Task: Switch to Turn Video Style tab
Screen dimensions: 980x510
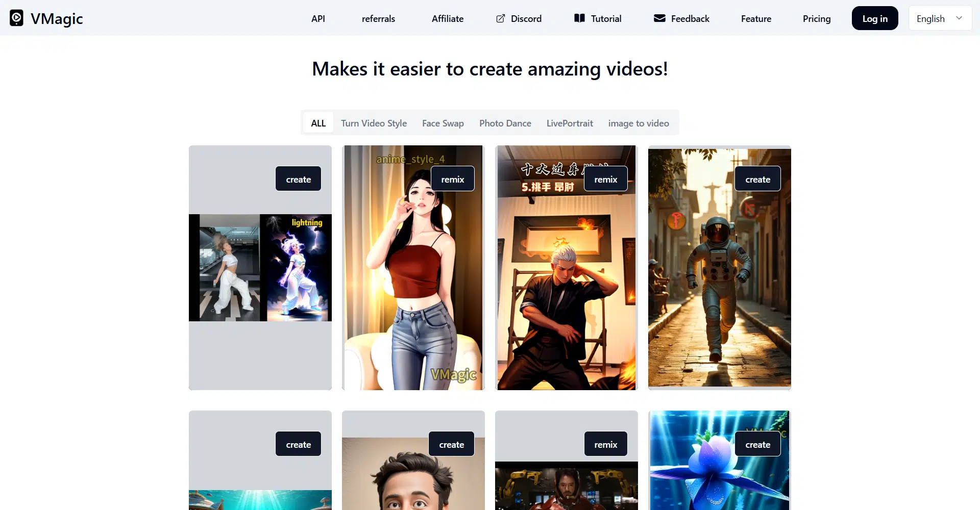Action: coord(374,123)
